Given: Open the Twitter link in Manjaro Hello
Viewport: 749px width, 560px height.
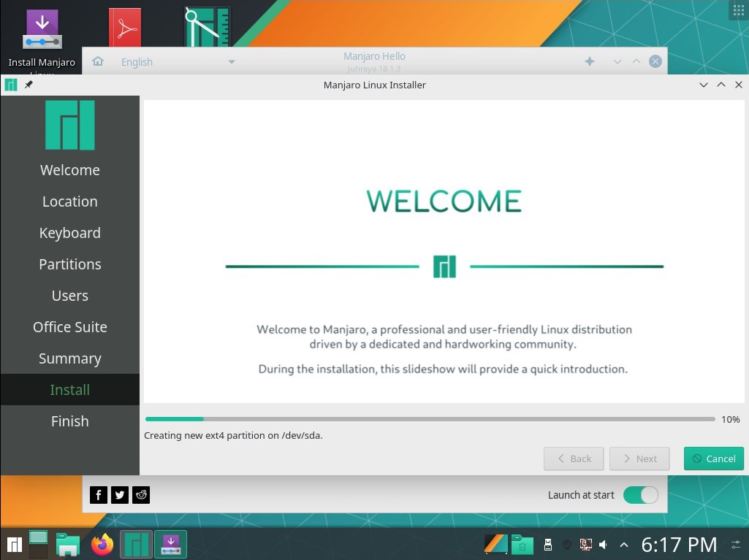Looking at the screenshot, I should click(119, 495).
